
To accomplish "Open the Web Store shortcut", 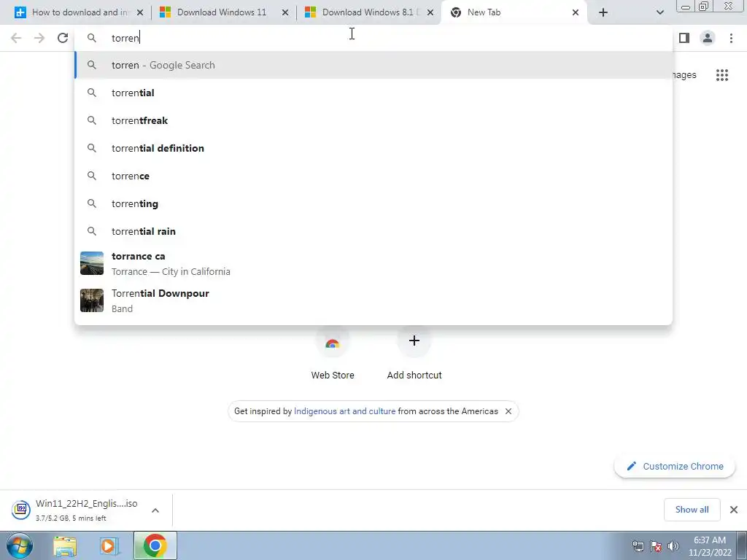I will (x=333, y=354).
